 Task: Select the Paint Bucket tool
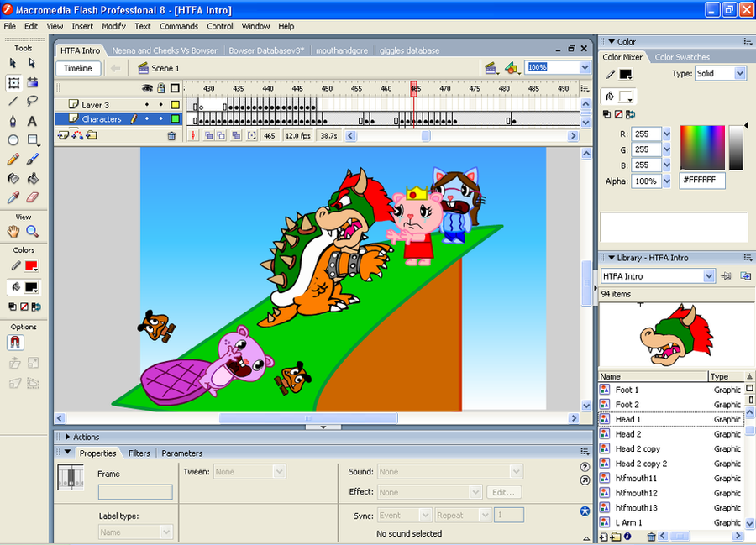click(32, 178)
